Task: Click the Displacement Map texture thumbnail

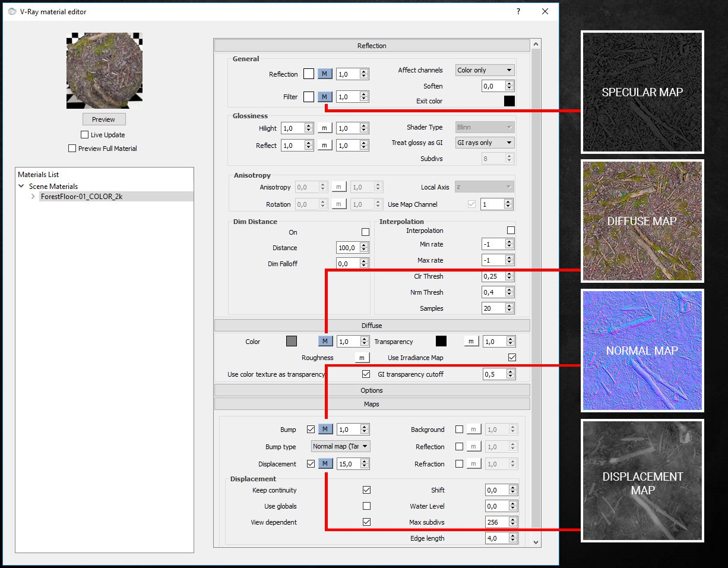Action: point(642,480)
